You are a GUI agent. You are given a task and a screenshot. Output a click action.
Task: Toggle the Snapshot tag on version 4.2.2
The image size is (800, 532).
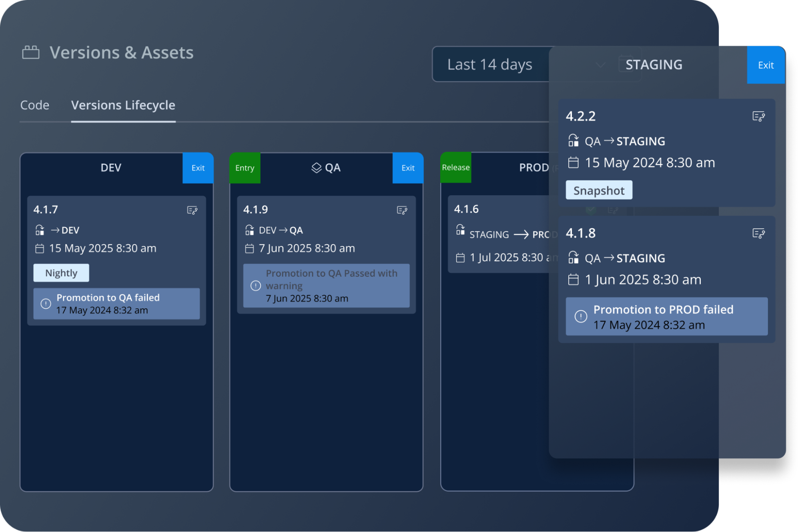(599, 190)
